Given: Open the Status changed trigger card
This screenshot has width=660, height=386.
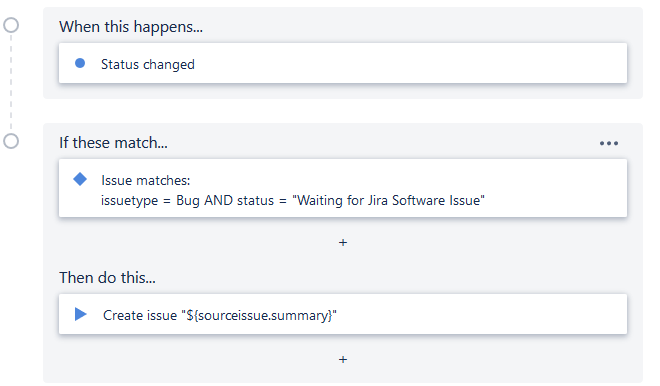Looking at the screenshot, I should 343,63.
